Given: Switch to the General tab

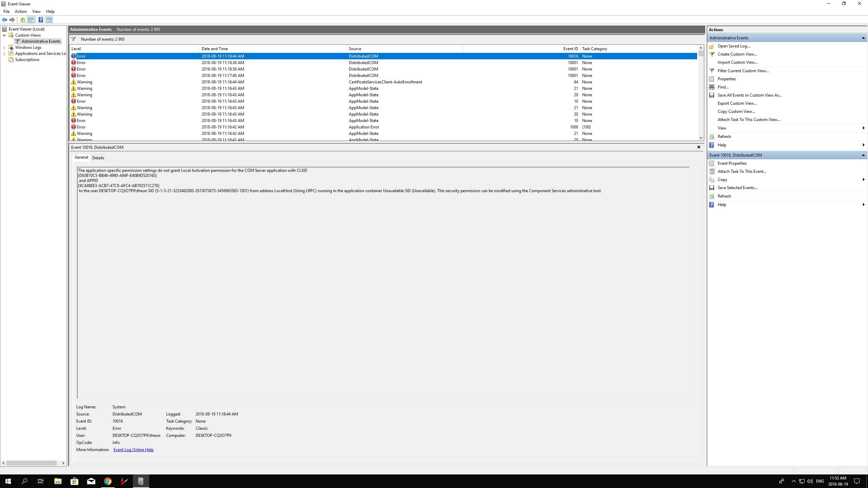Looking at the screenshot, I should pos(81,157).
